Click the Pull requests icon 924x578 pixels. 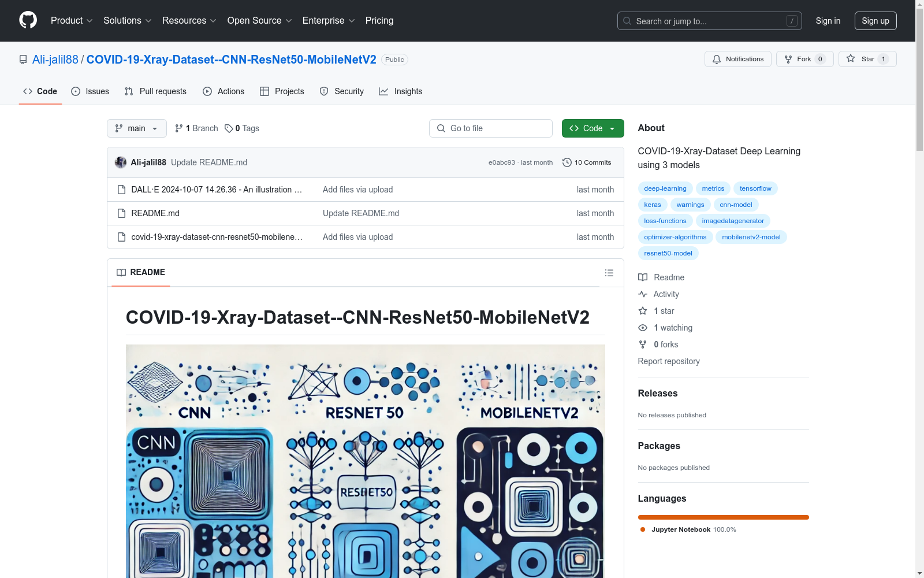129,91
